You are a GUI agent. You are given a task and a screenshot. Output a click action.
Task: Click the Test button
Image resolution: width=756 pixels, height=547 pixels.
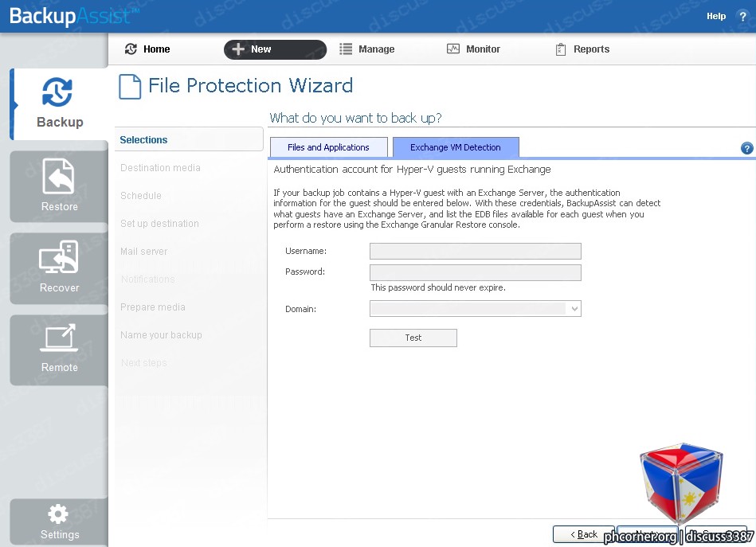(413, 338)
